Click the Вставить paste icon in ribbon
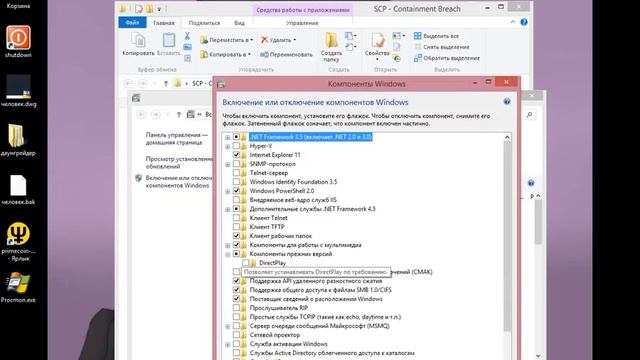This screenshot has height=360, width=640. point(169,44)
